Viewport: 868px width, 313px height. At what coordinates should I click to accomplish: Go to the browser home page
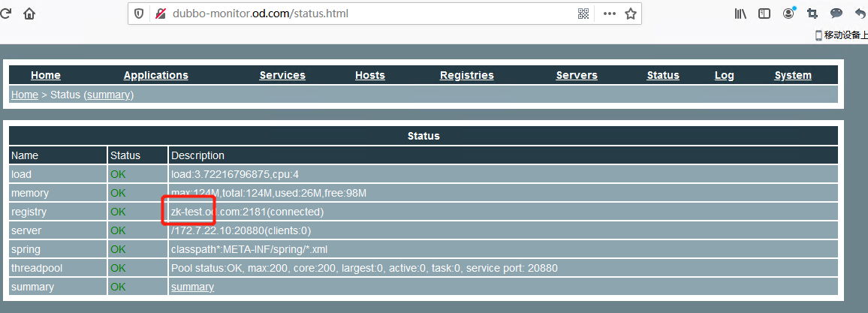click(29, 14)
